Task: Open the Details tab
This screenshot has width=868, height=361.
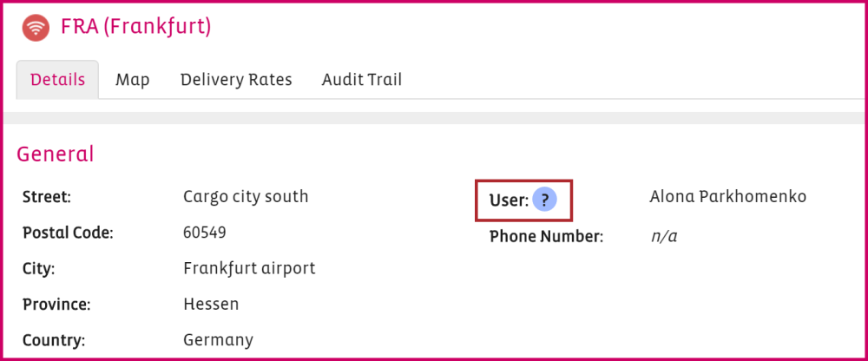Action: click(57, 80)
